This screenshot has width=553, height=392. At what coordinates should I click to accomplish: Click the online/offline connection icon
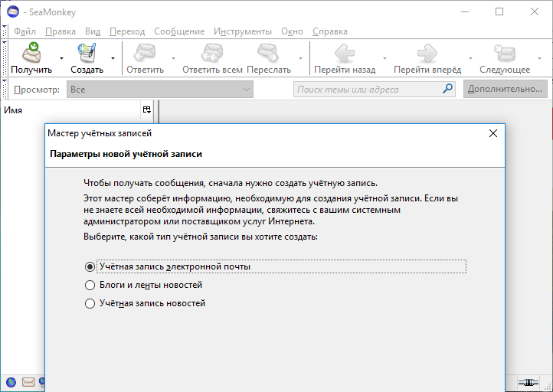528,382
